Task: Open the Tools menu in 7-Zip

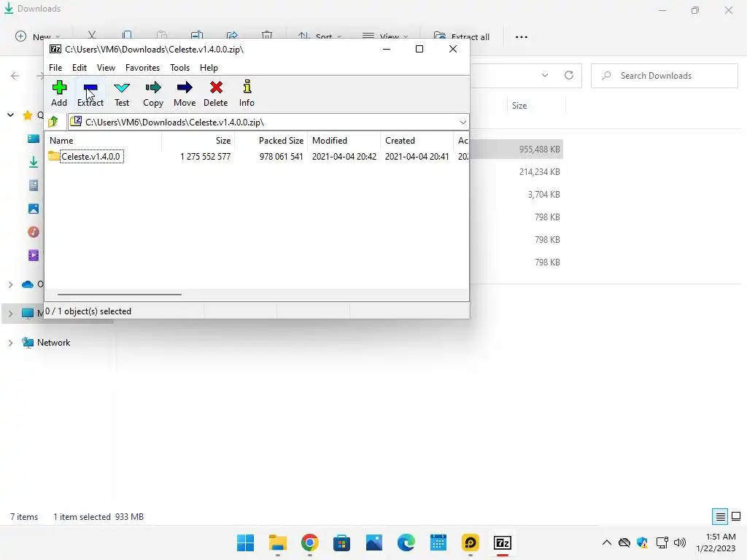Action: point(179,68)
